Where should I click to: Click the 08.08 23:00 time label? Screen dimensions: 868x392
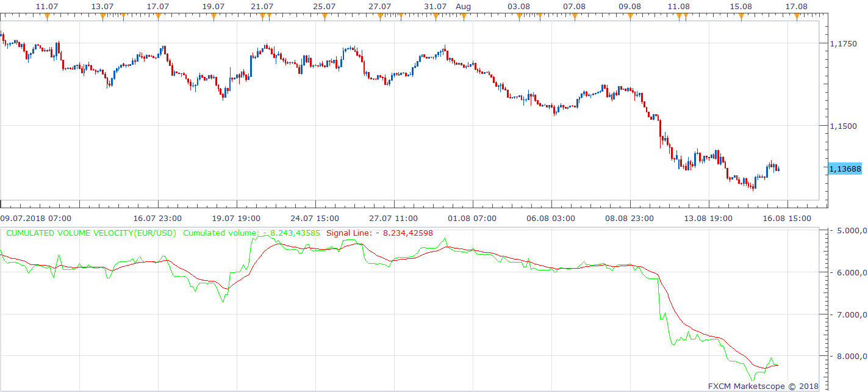[629, 217]
